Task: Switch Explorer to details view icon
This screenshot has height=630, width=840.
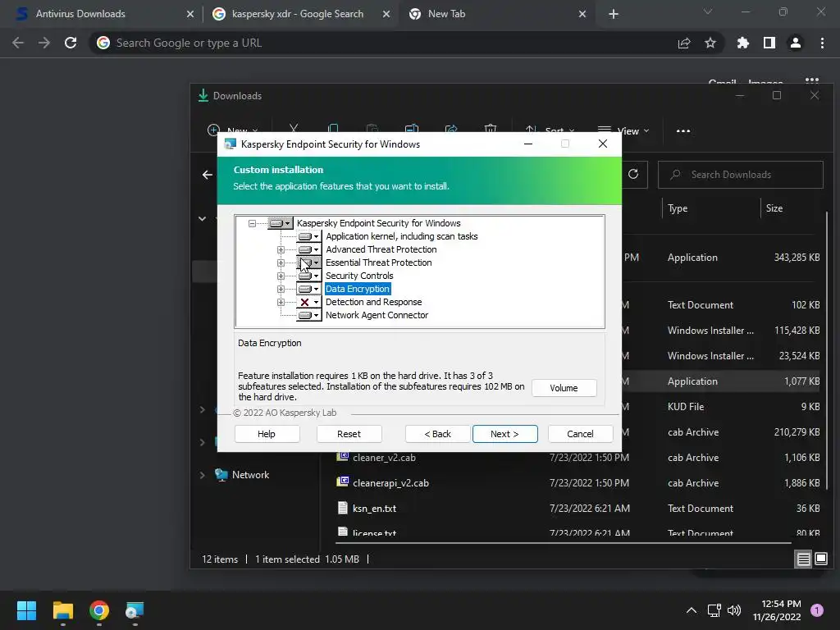Action: point(804,559)
